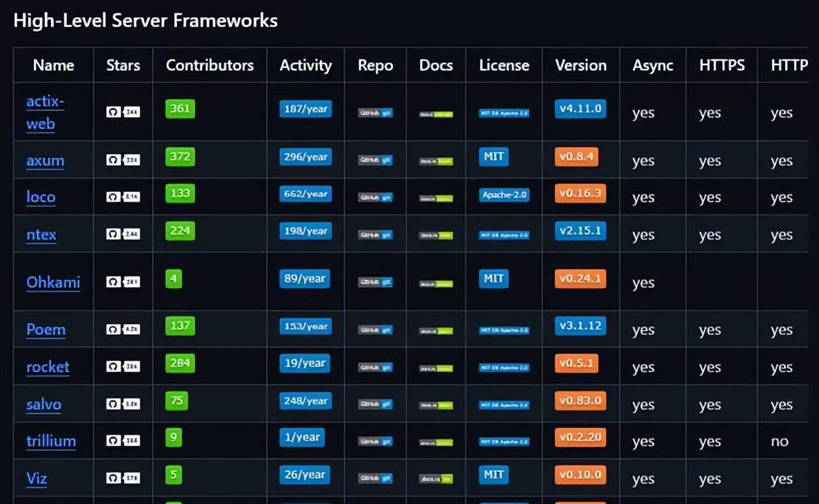Click the Repo badge in the Ohkami row
The width and height of the screenshot is (819, 504).
[x=376, y=283]
